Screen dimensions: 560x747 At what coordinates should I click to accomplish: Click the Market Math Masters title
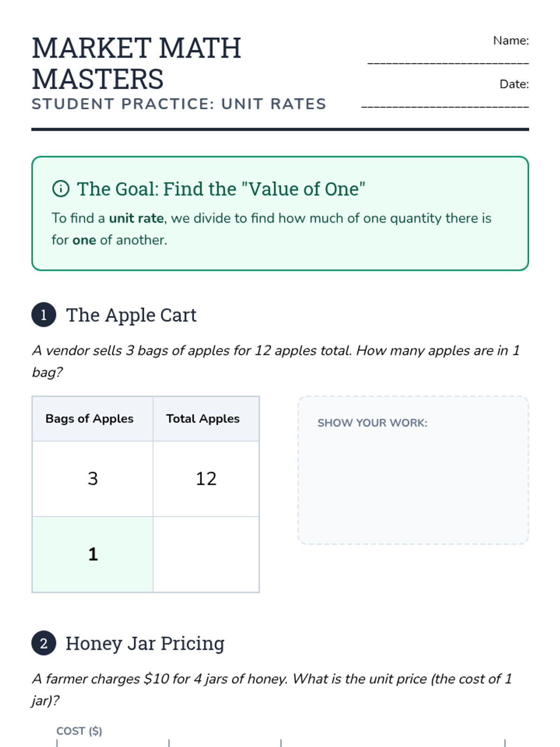(136, 63)
